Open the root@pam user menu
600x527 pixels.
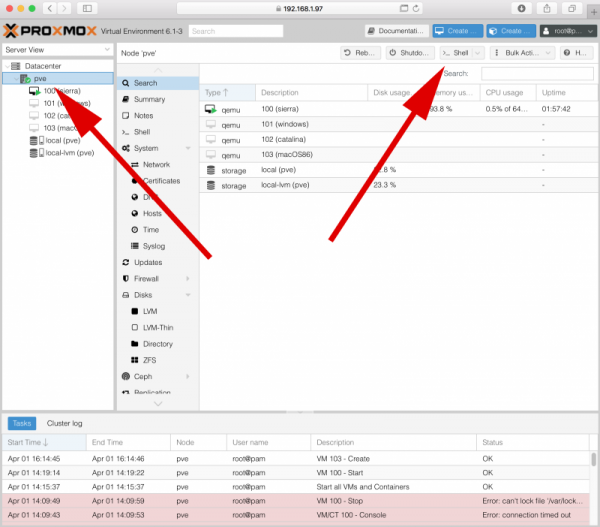click(x=568, y=31)
